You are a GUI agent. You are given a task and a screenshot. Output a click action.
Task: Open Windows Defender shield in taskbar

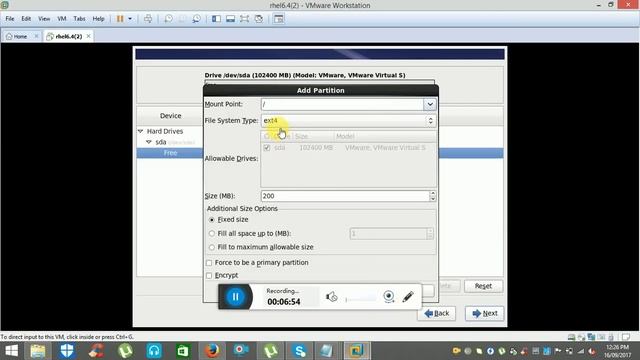coord(67,351)
